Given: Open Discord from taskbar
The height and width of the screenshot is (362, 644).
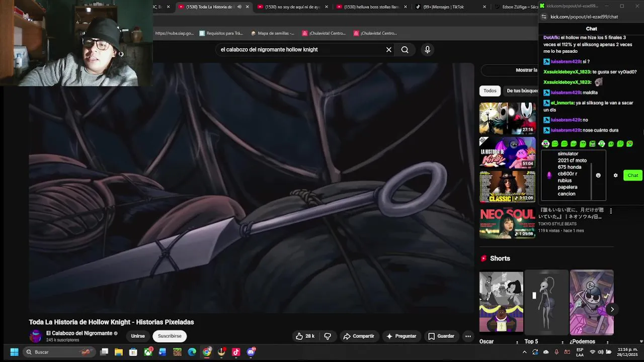Looking at the screenshot, I should pyautogui.click(x=251, y=352).
